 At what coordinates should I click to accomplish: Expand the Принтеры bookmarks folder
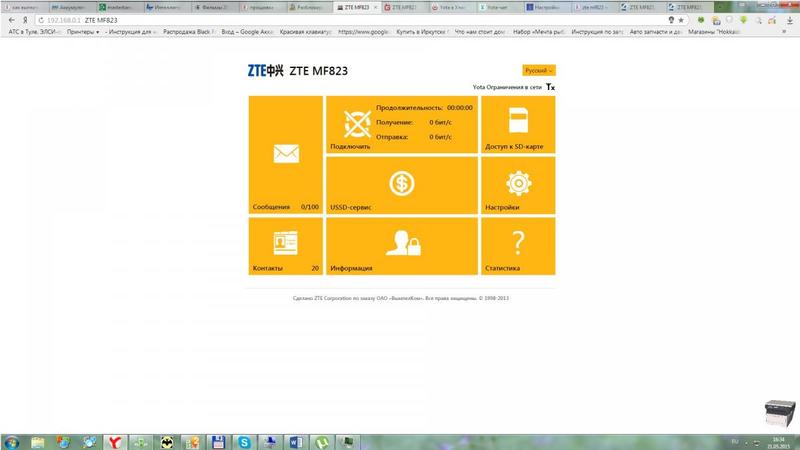click(83, 32)
